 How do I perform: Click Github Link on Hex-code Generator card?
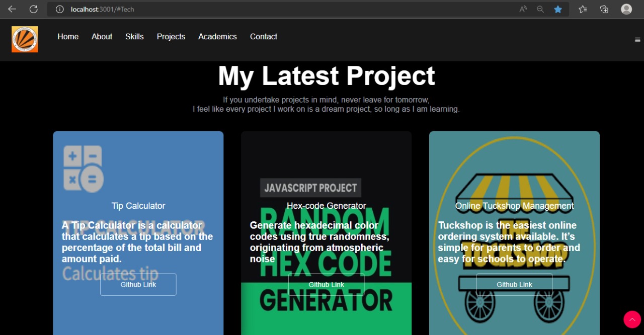327,285
